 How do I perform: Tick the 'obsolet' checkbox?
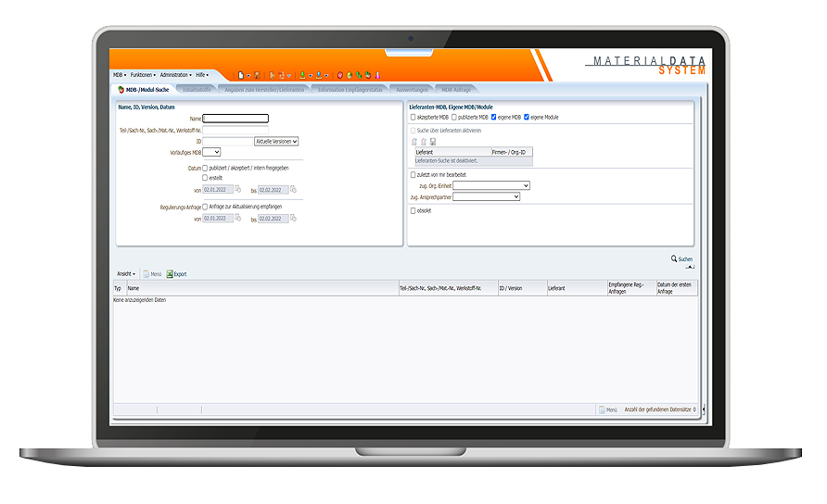click(x=413, y=210)
